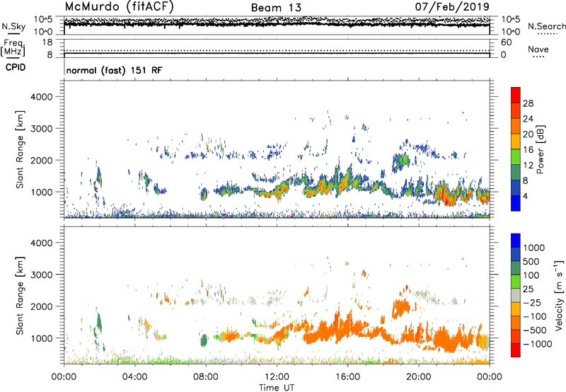Click the '12:00' time axis tick

point(277,376)
